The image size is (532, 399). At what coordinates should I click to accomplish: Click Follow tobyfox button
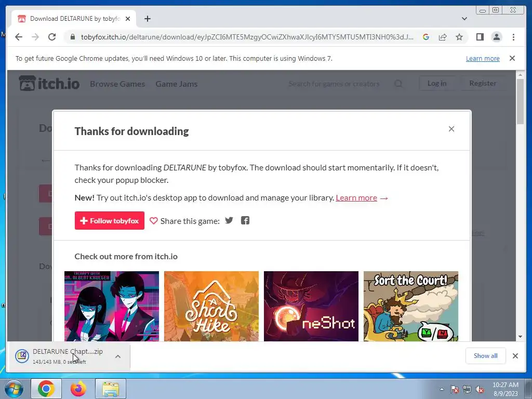click(x=110, y=220)
